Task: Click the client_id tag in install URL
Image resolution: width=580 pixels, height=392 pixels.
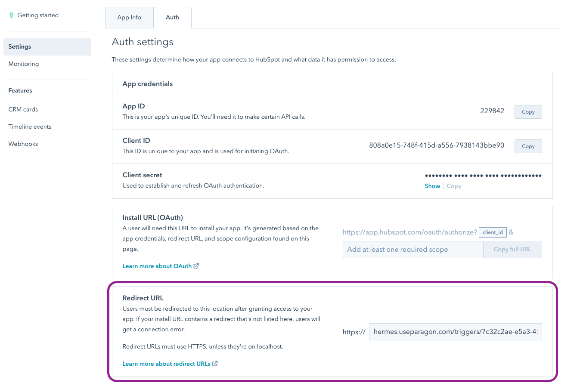Action: (493, 232)
